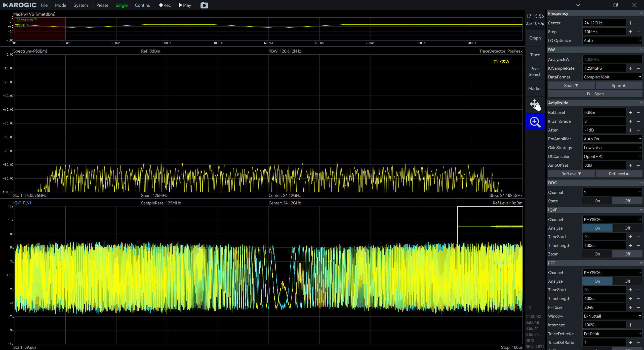The height and width of the screenshot is (350, 644).
Task: Set FFT Analyze to Off
Action: point(627,281)
